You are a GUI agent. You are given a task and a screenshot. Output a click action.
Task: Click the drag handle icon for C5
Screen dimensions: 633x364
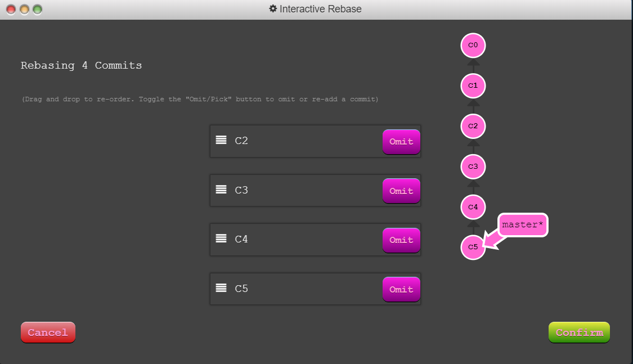pyautogui.click(x=221, y=288)
